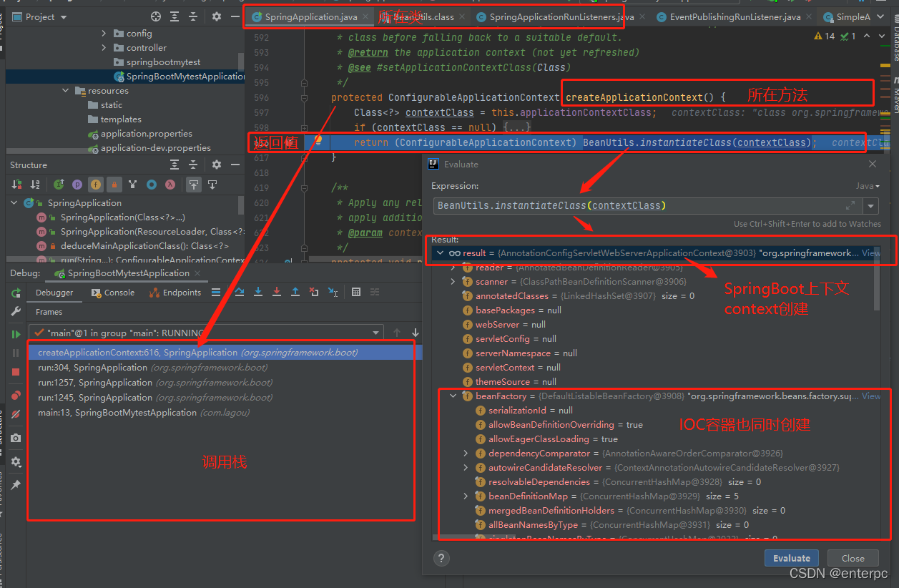The image size is (899, 588).
Task: Open the Console debug tab
Action: [x=114, y=293]
